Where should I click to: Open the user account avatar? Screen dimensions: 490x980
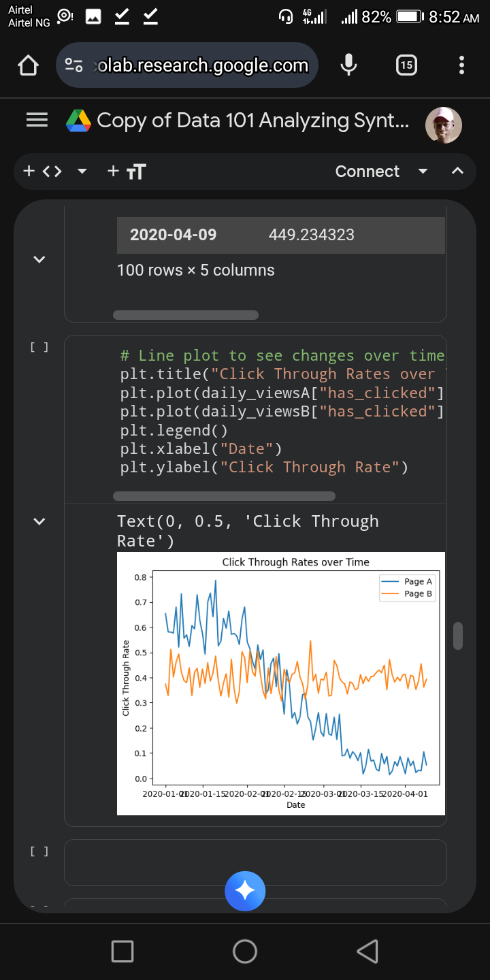444,125
